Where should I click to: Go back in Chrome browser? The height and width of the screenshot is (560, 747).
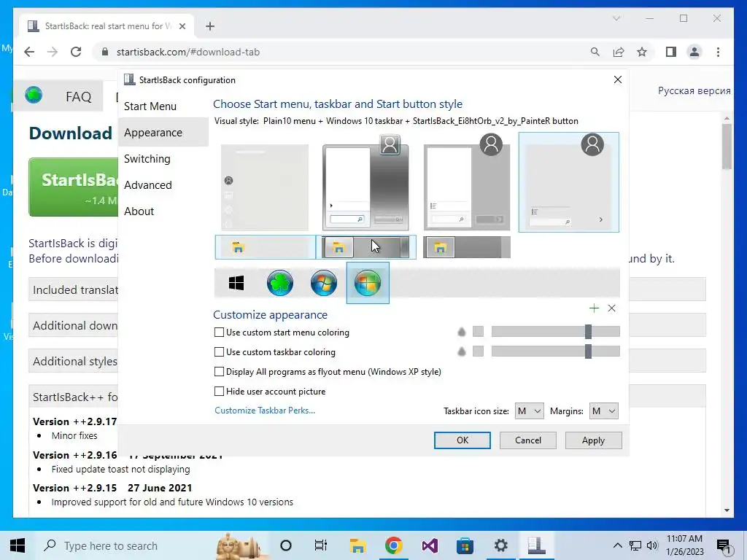(x=29, y=52)
